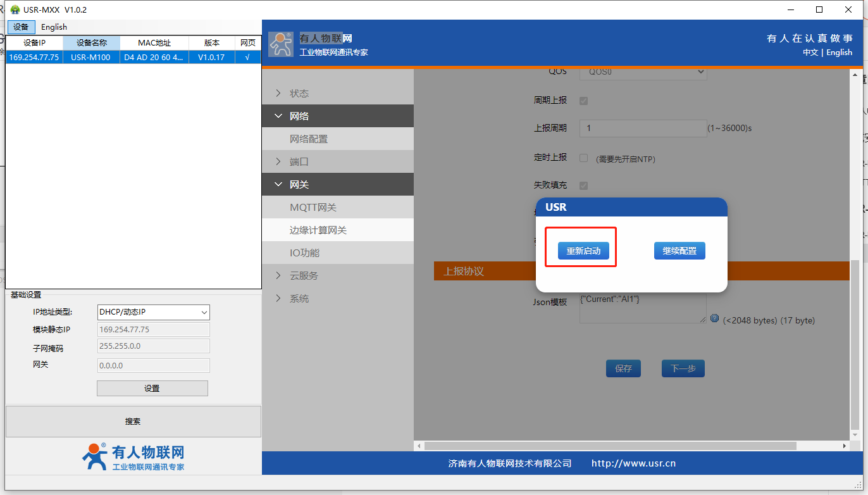Click the 搜索 button
Screen dimensions: 868x495
133,422
